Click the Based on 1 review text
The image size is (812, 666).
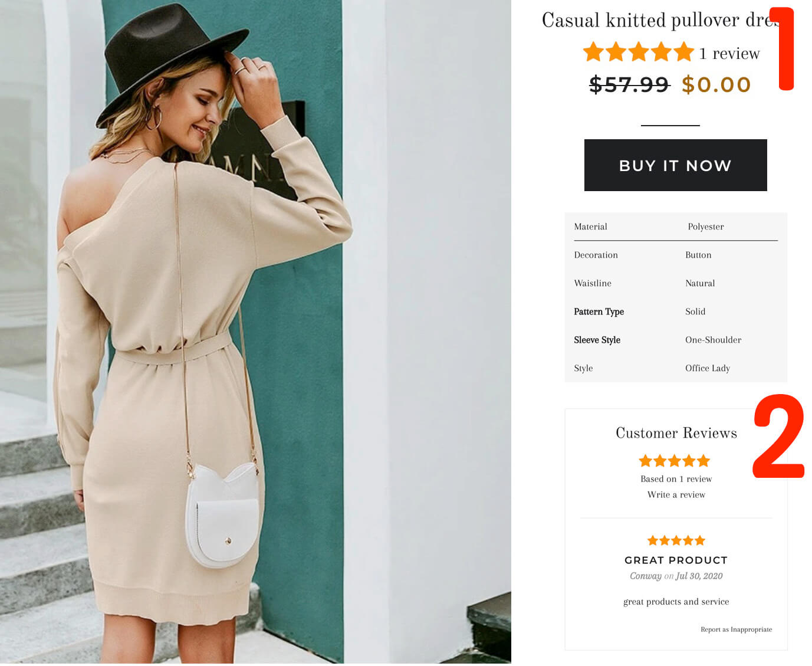coord(676,479)
